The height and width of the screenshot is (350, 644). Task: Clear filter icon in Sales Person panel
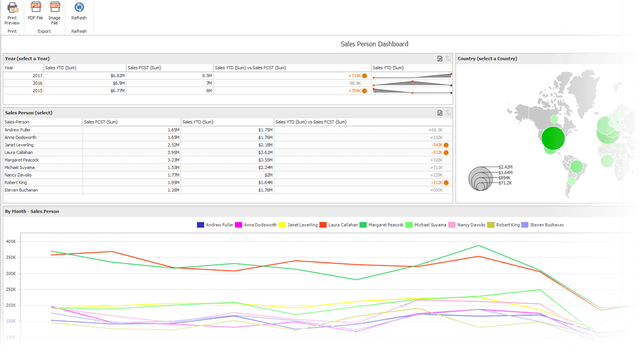[x=448, y=113]
